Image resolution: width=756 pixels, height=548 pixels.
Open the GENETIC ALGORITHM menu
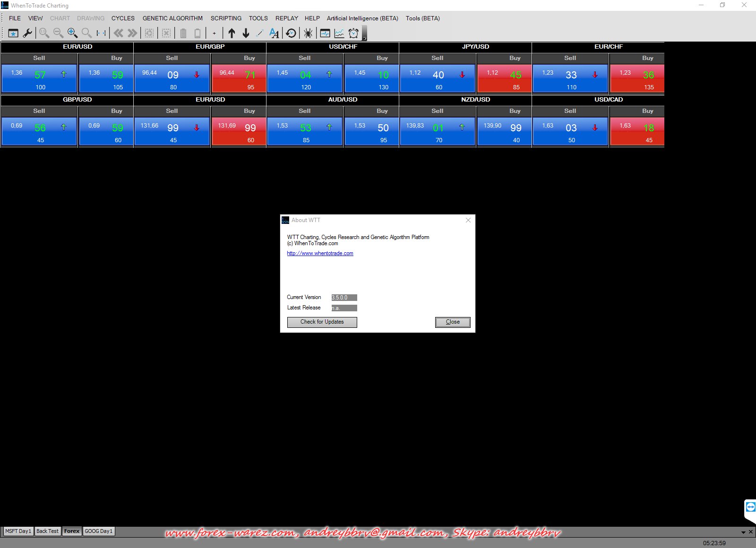pos(172,18)
